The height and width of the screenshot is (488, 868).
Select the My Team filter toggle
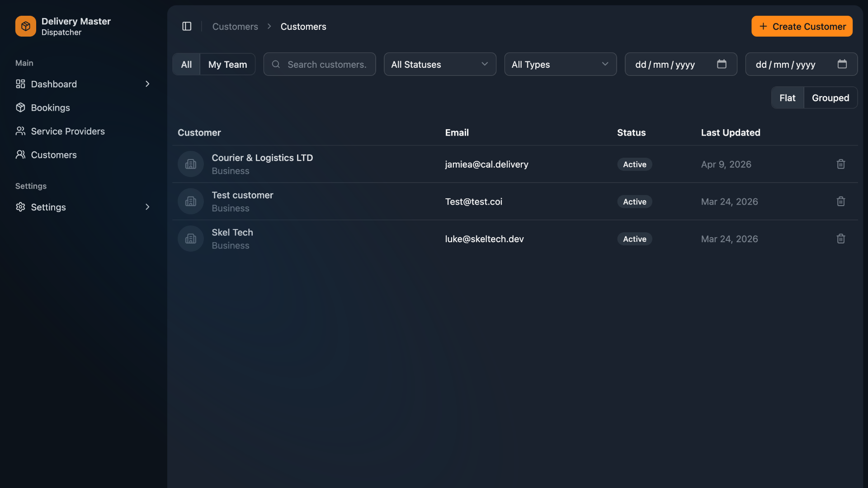click(x=227, y=64)
